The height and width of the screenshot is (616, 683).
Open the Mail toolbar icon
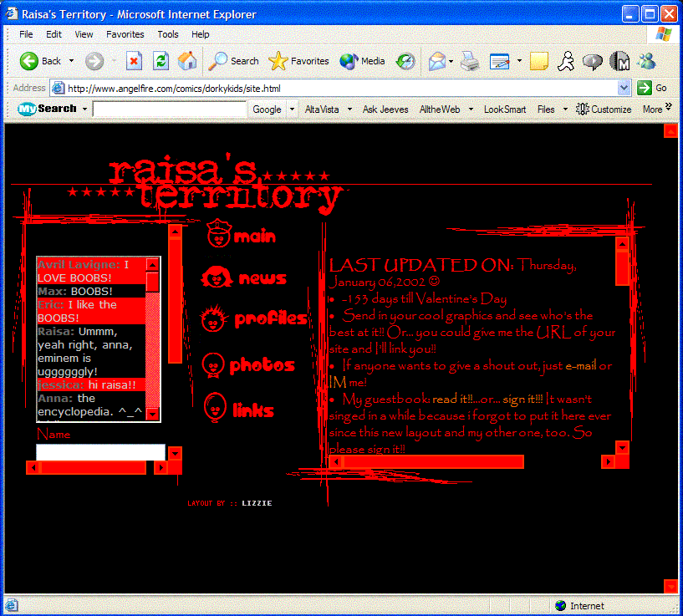click(436, 61)
